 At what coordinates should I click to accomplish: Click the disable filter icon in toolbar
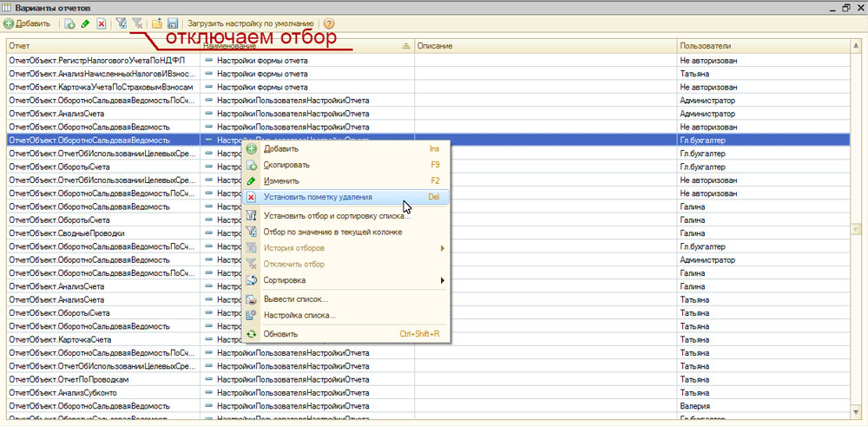(137, 23)
